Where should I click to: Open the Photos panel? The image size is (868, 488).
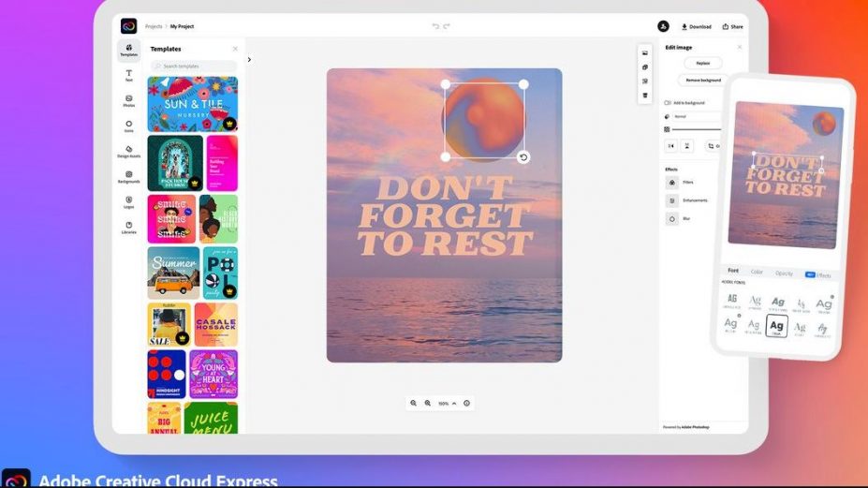(x=129, y=100)
